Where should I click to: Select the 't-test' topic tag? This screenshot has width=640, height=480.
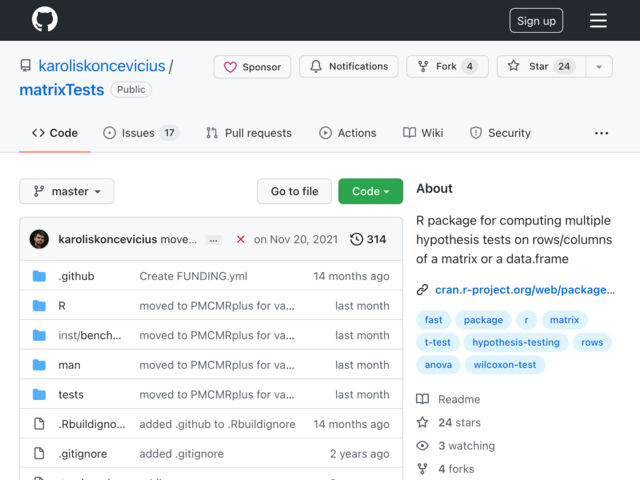coord(438,342)
